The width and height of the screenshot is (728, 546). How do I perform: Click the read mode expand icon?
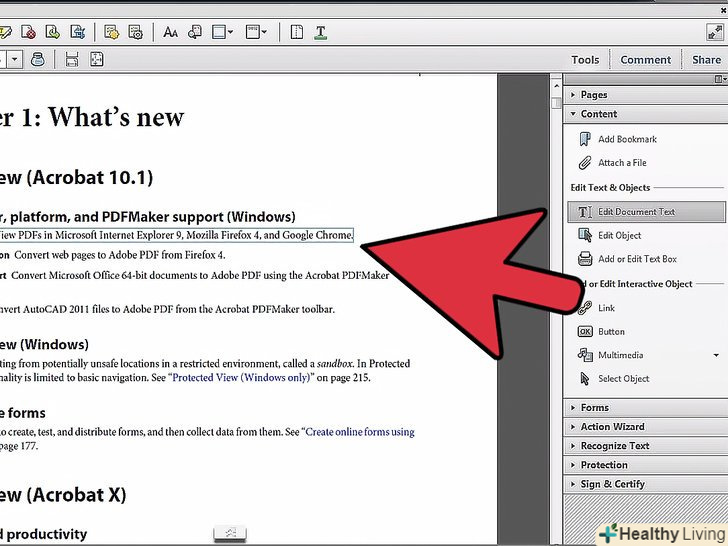click(714, 32)
